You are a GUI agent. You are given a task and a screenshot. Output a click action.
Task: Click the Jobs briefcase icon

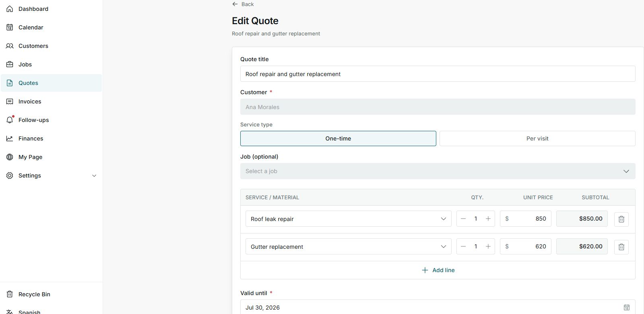click(x=10, y=64)
